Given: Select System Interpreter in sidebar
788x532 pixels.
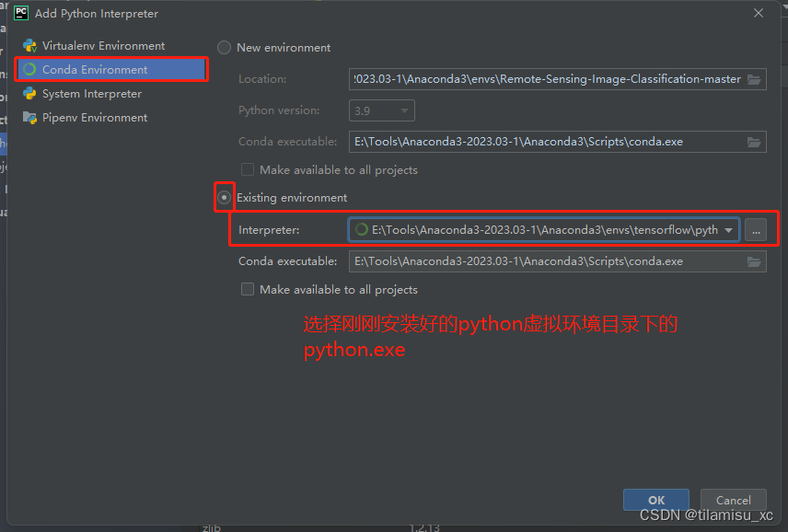Looking at the screenshot, I should 92,94.
